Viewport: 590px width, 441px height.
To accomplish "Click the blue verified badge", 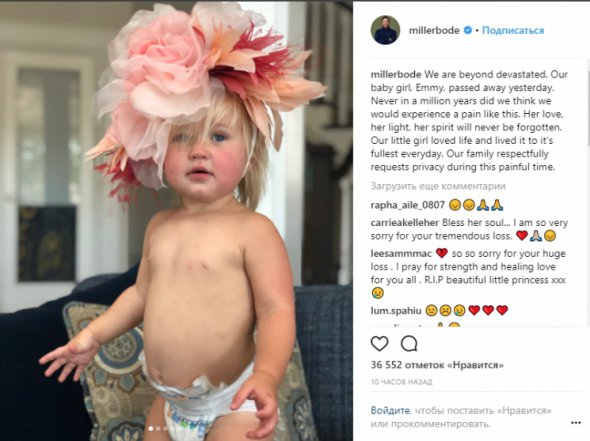I will [468, 30].
